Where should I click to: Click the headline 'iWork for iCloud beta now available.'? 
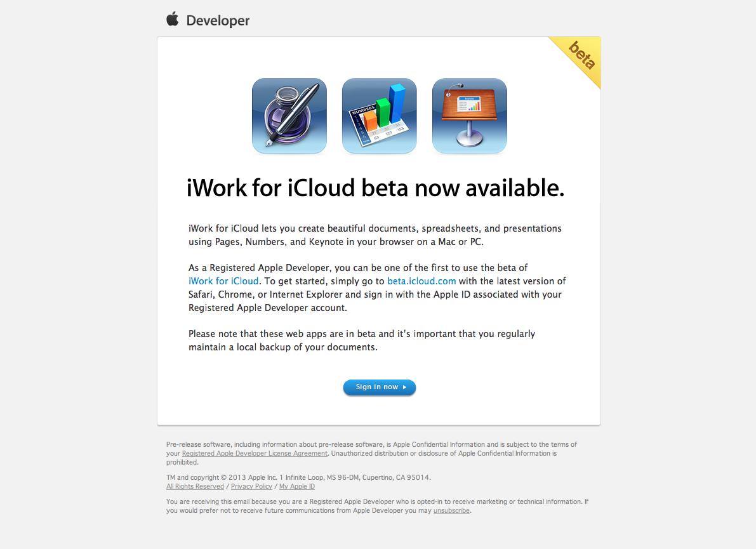375,188
